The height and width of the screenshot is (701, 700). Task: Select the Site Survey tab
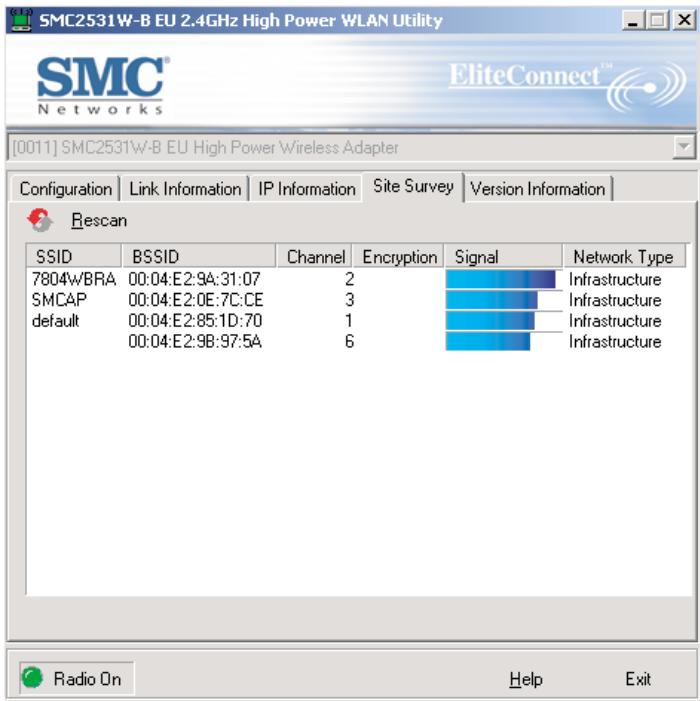pos(413,186)
